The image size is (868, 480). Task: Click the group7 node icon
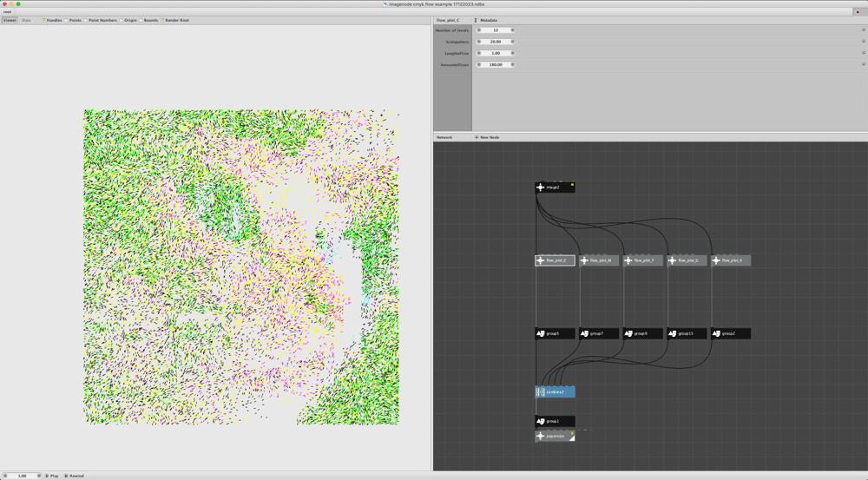tap(584, 333)
